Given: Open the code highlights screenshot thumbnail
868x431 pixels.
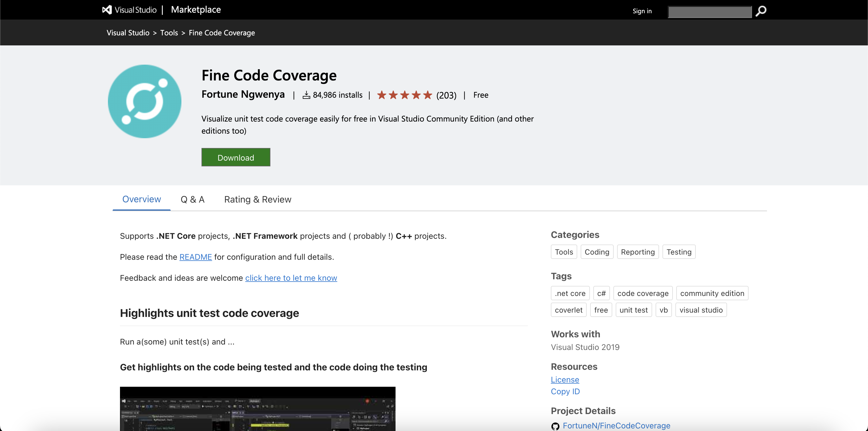Looking at the screenshot, I should point(257,409).
